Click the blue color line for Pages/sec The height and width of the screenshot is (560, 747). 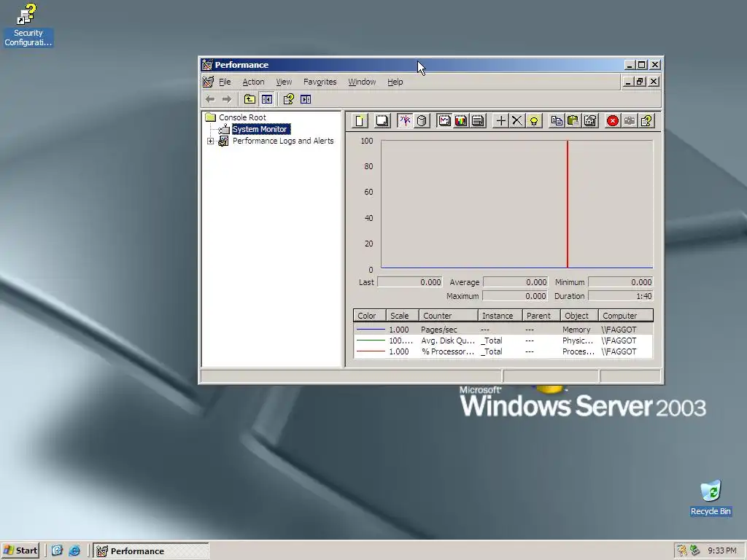(371, 330)
